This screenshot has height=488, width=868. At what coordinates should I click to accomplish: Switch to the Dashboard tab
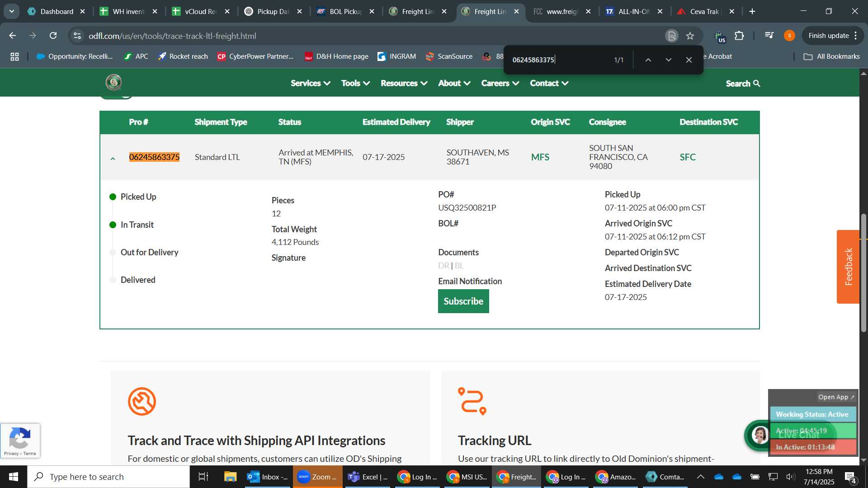56,11
